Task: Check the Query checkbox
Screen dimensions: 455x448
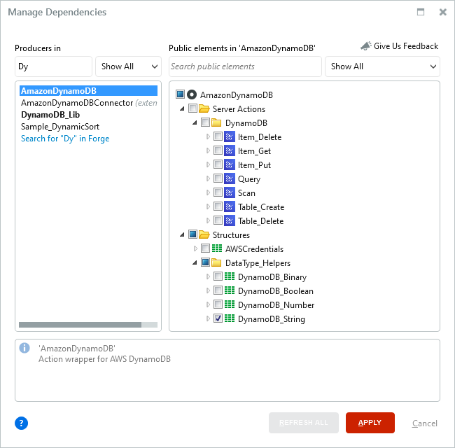Action: pos(218,178)
